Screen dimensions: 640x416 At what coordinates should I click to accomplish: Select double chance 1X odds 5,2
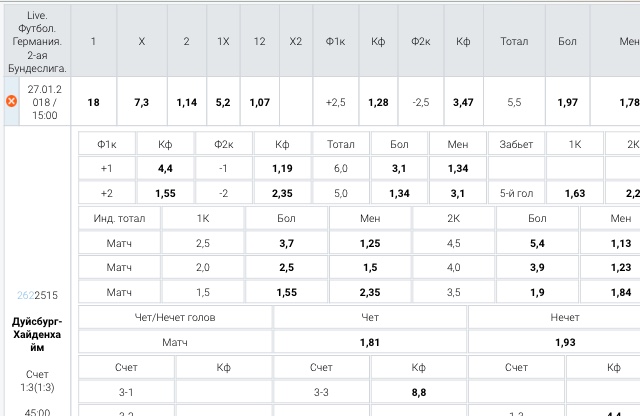pos(223,102)
